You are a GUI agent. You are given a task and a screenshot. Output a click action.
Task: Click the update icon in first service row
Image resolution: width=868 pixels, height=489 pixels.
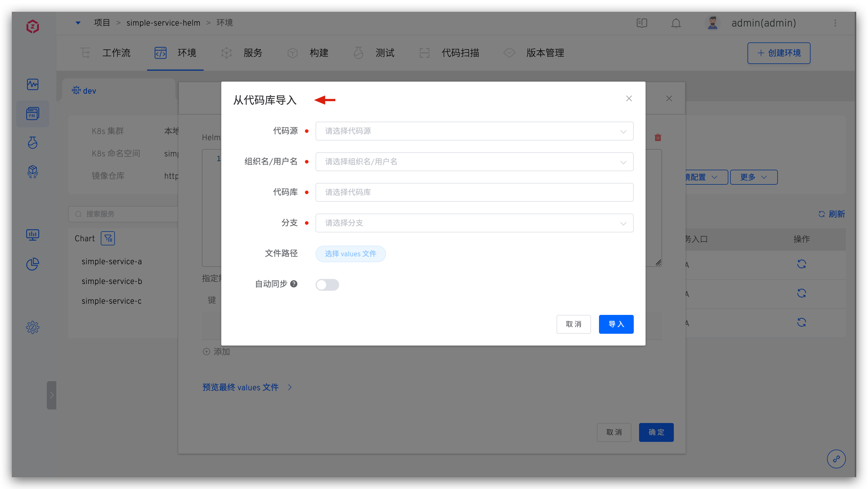(801, 264)
